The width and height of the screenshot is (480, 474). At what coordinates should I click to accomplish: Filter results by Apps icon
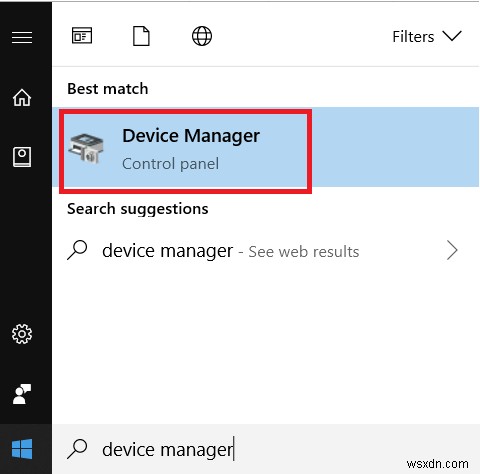pyautogui.click(x=82, y=36)
